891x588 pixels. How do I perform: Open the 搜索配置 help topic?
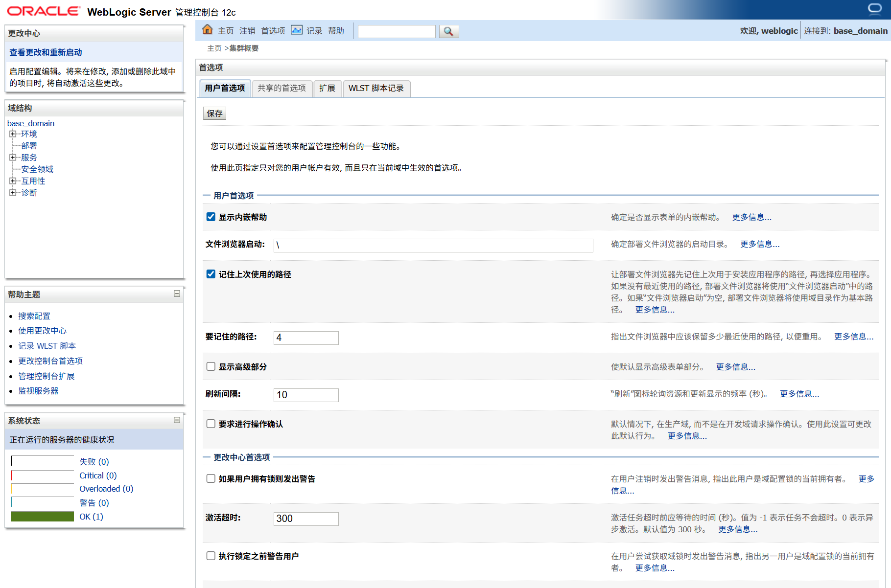34,316
